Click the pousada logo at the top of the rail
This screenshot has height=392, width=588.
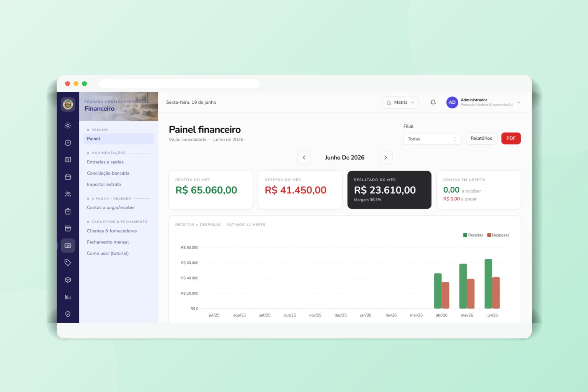[x=68, y=104]
